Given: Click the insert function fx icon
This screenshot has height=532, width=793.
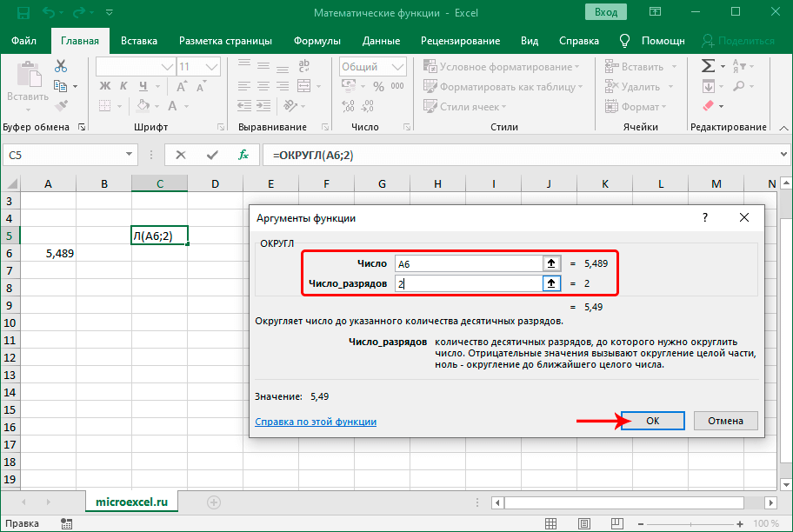Looking at the screenshot, I should (x=243, y=155).
